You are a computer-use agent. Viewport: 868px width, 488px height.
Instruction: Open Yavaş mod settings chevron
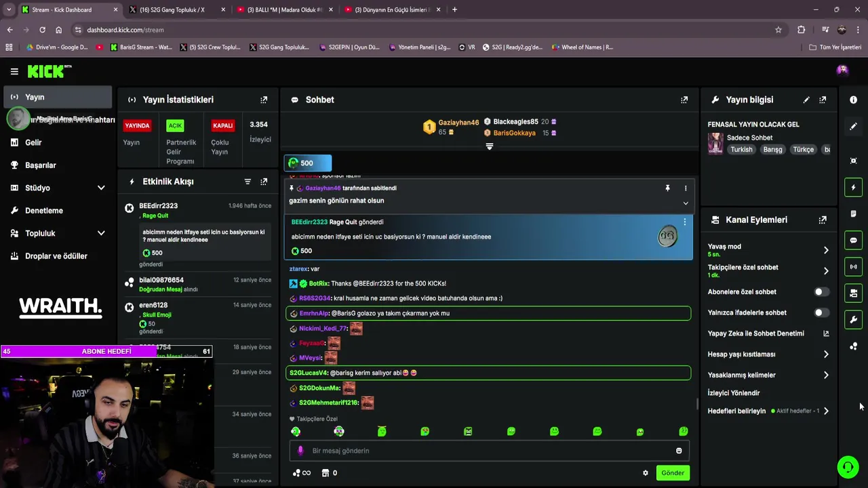[x=826, y=250]
